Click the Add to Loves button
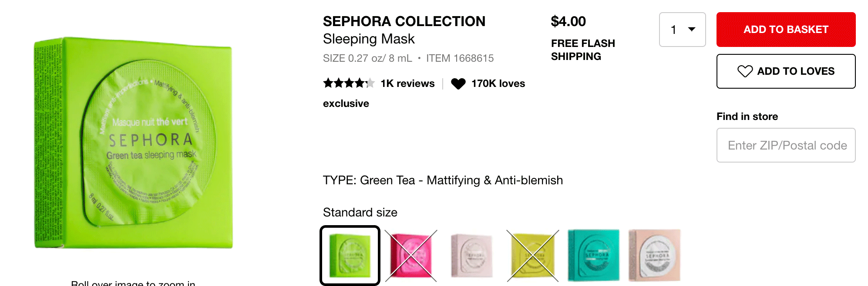Viewport: 868px width, 286px height. (786, 71)
